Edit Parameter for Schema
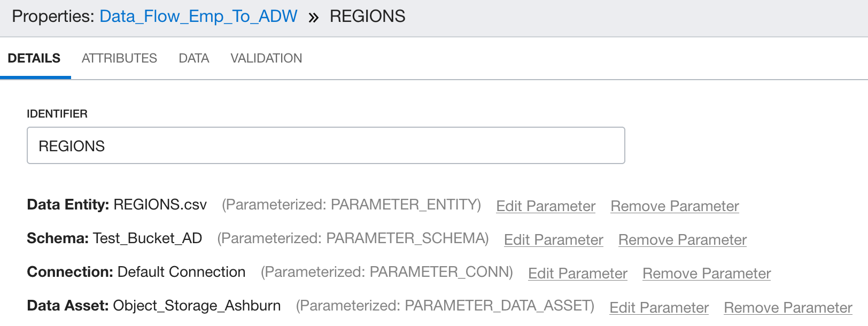 click(554, 240)
